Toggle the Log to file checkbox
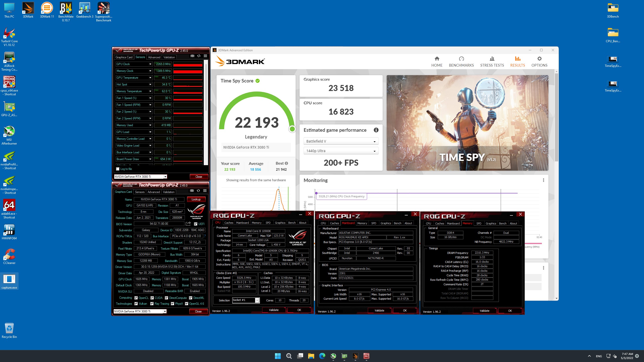644x362 pixels. coord(117,169)
